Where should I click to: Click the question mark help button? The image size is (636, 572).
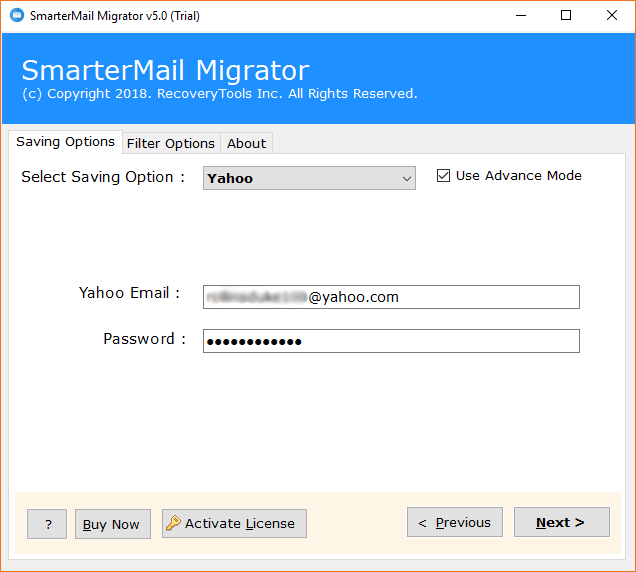pos(47,524)
